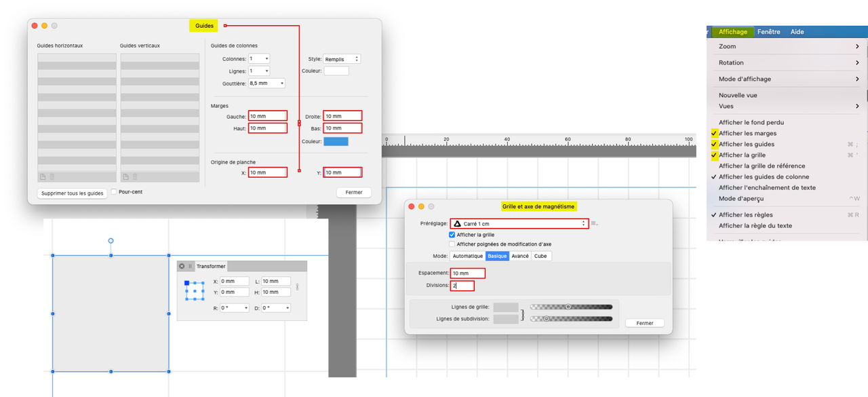
Task: Open the Aide menu
Action: pos(797,32)
